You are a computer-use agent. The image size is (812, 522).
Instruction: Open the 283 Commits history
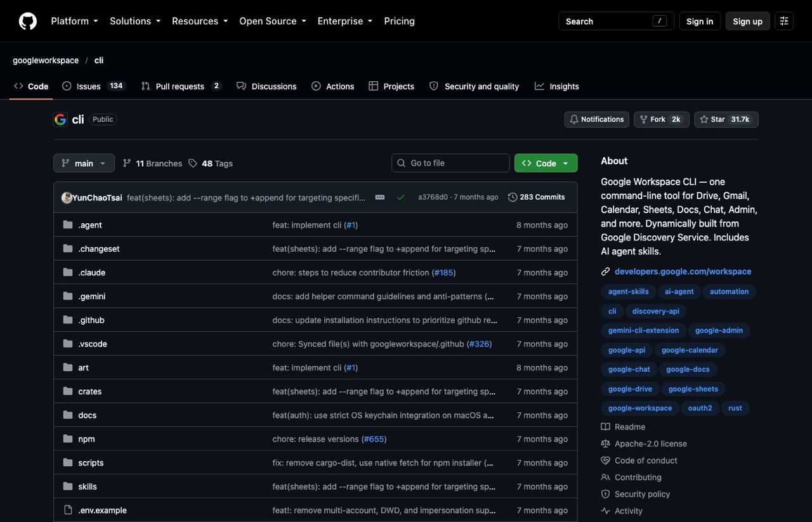tap(536, 197)
